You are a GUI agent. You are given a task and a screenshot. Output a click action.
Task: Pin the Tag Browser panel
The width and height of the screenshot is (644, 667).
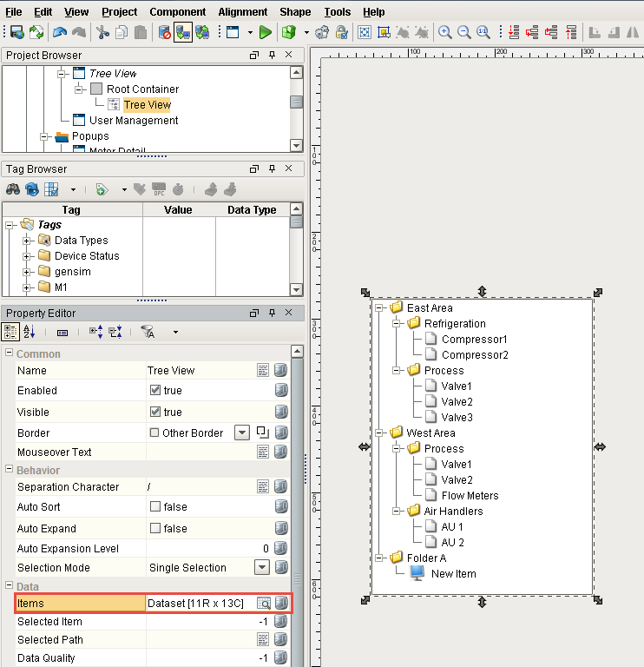pyautogui.click(x=272, y=168)
